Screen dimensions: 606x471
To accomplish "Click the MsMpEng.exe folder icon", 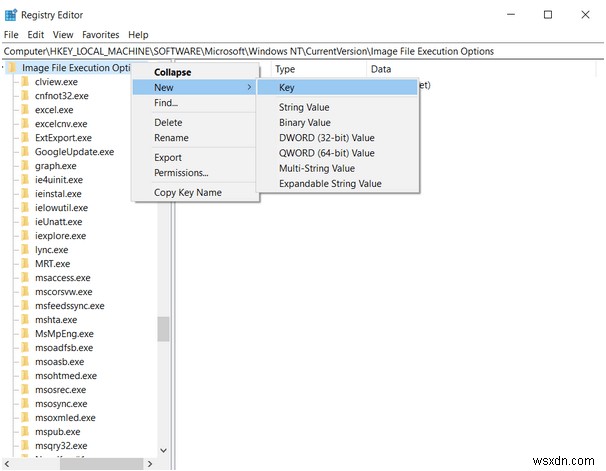I will pos(25,333).
